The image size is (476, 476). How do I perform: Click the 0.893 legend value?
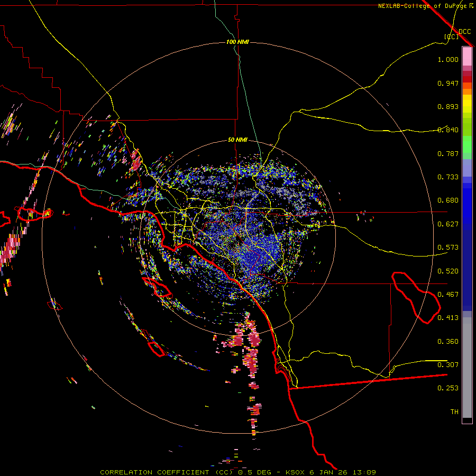(x=448, y=106)
